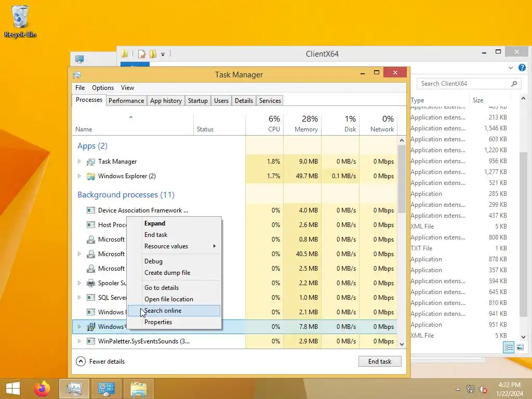Choose Properties in the context menu
The height and width of the screenshot is (399, 532).
coord(174,322)
